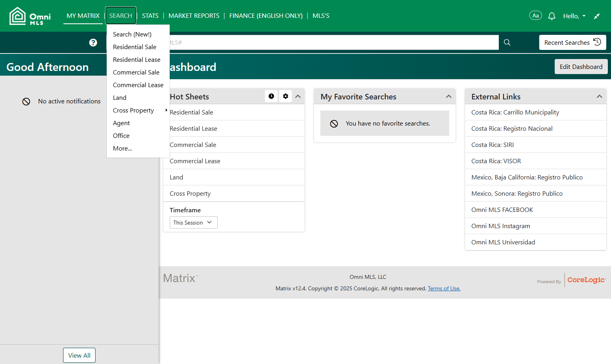Select Search (New!) from the menu
This screenshot has height=364, width=611.
click(x=138, y=34)
